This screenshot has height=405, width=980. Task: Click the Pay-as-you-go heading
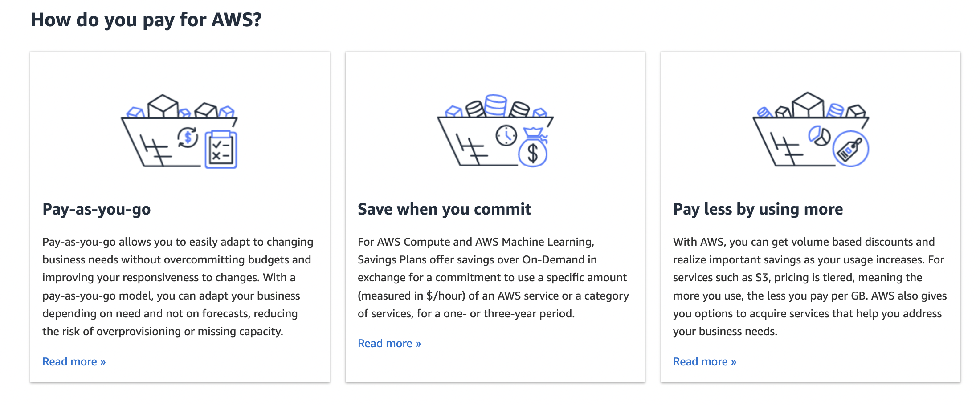click(97, 208)
